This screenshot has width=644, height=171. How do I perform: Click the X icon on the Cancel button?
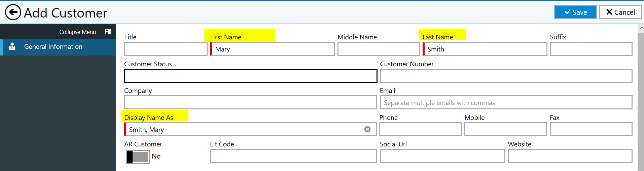609,12
